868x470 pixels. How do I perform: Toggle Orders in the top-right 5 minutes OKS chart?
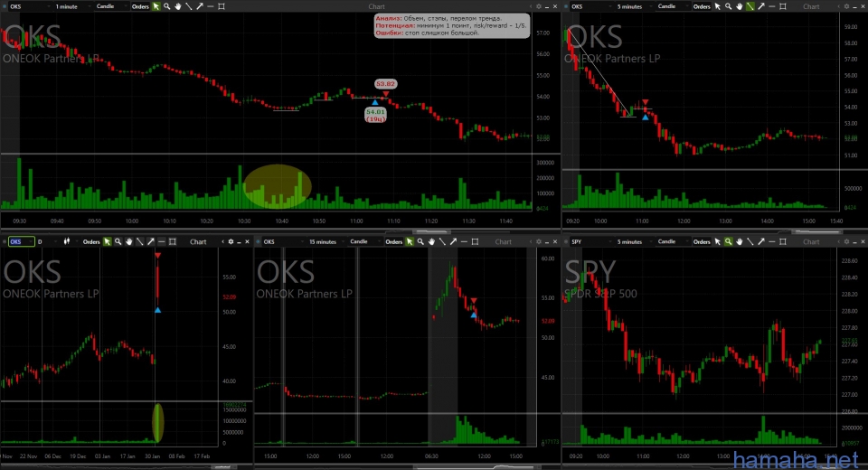702,6
